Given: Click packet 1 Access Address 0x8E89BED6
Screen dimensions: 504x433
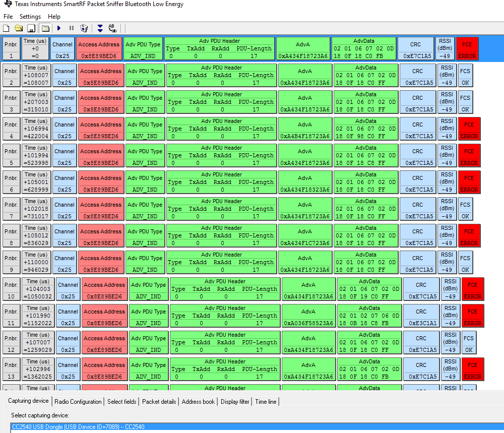Looking at the screenshot, I should [x=99, y=48].
